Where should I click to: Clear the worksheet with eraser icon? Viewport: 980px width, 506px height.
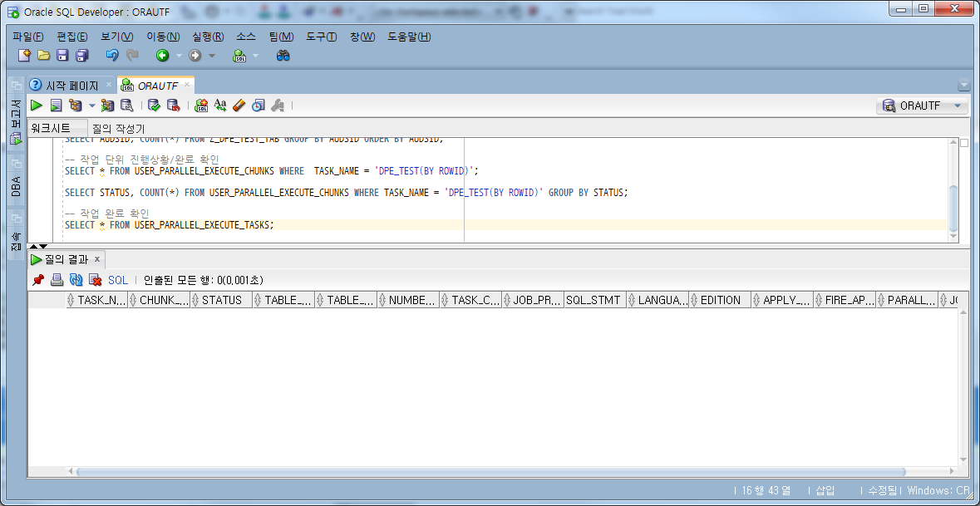[x=239, y=106]
